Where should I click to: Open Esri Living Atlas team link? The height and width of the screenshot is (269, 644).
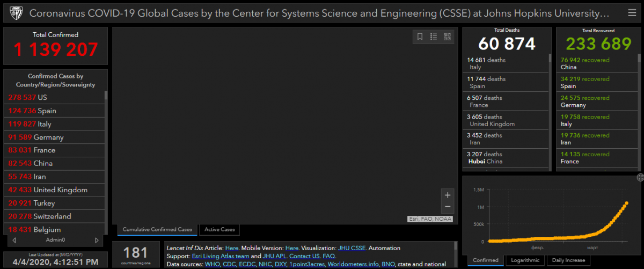coord(220,256)
